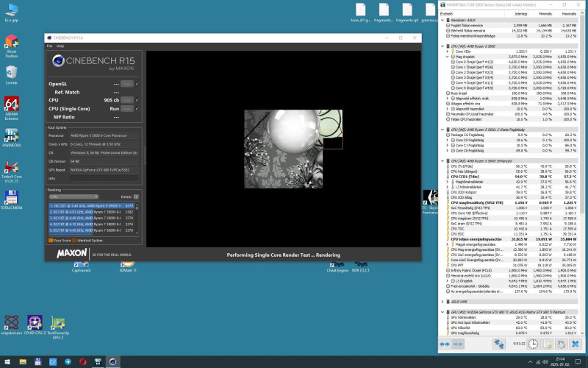
Task: Collapse the AMD Ryzen 5 5600 Enhanced group
Action: 442,160
